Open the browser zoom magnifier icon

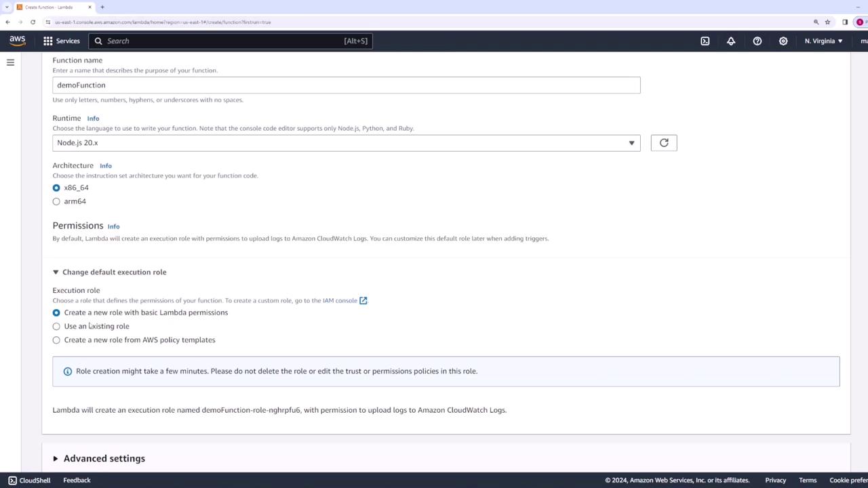coord(816,22)
